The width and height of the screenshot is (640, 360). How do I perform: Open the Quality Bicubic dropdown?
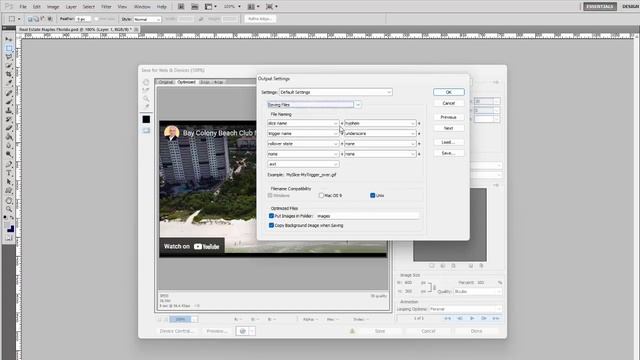(x=478, y=291)
